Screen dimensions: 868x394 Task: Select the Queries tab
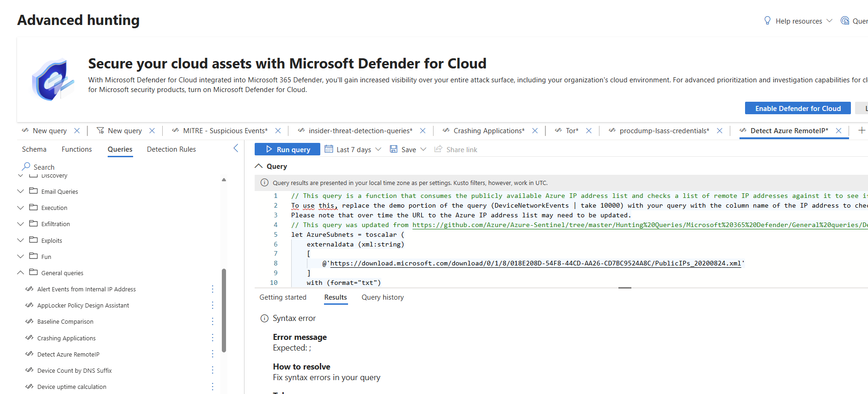click(x=120, y=149)
